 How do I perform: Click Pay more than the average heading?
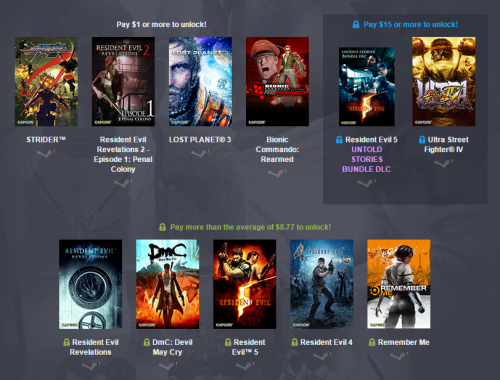(x=250, y=227)
